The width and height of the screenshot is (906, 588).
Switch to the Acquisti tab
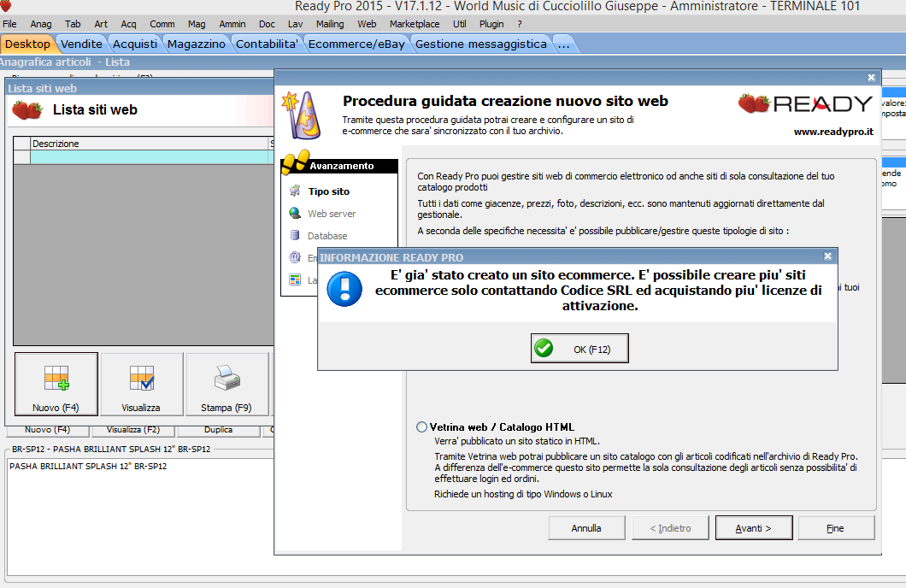135,44
